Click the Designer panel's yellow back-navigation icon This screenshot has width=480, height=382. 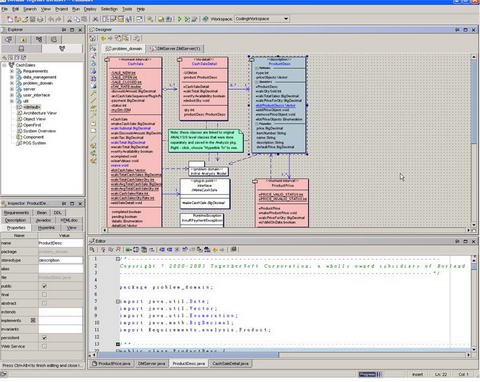click(x=103, y=38)
